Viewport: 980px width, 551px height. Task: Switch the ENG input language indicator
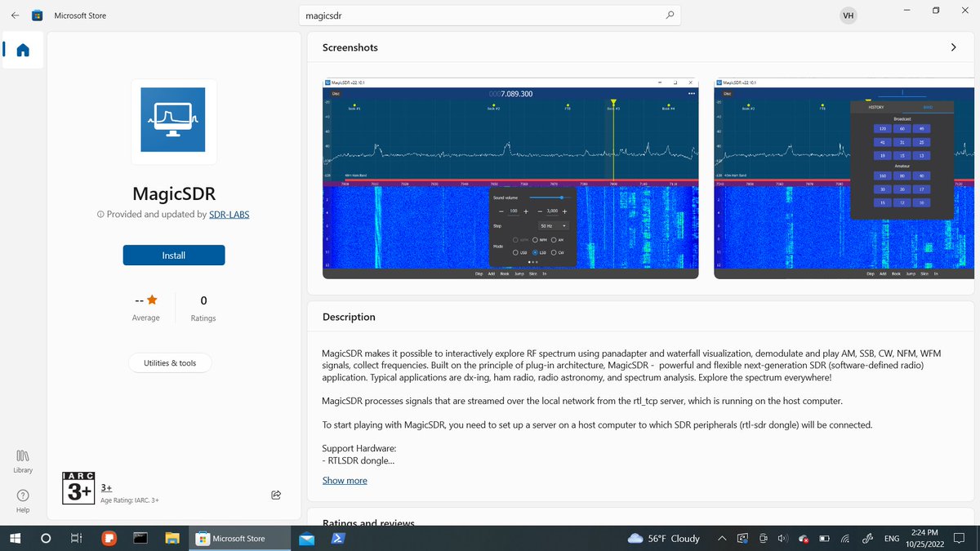point(892,539)
